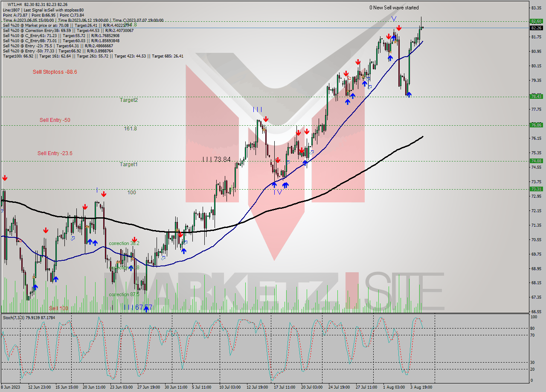Click the '17 Jul 11:00' time label
546x392 pixels.
pyautogui.click(x=285, y=387)
